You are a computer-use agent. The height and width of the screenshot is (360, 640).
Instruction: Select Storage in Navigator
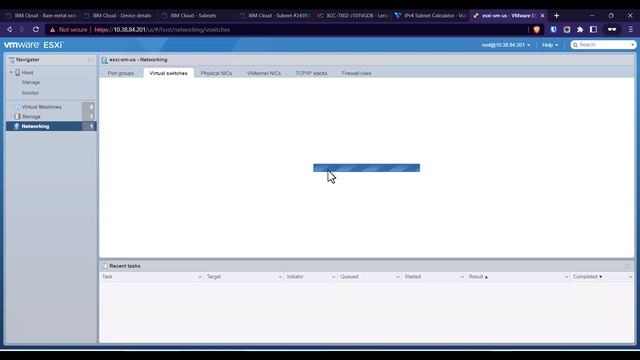31,117
